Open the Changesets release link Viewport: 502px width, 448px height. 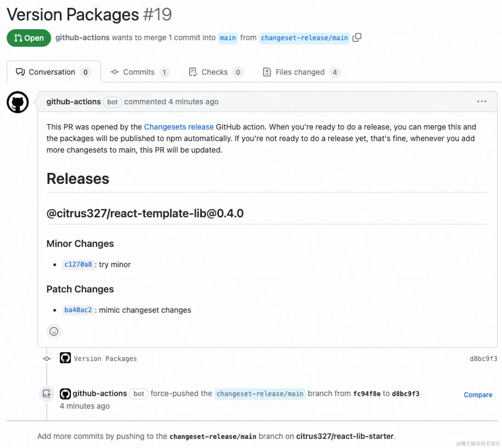click(179, 127)
